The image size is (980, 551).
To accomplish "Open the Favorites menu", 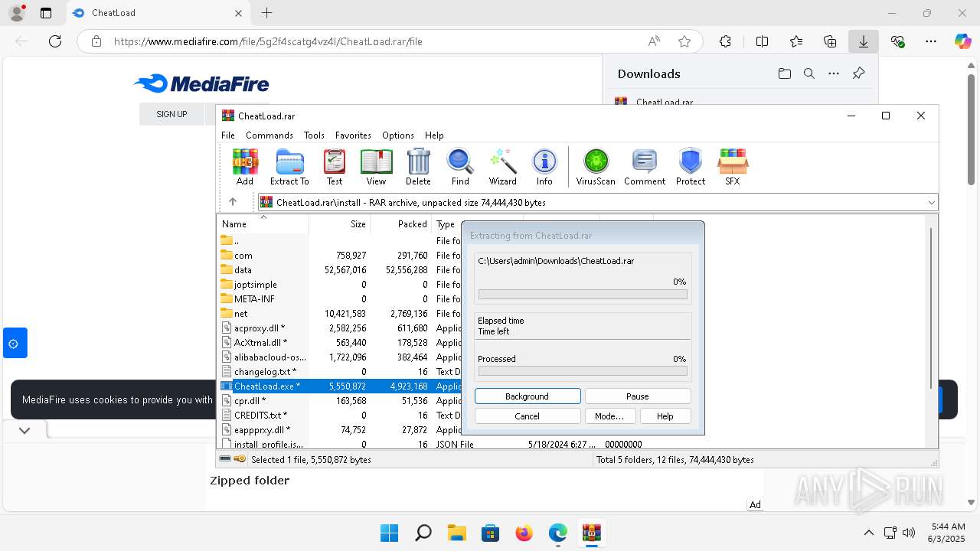I will tap(353, 135).
